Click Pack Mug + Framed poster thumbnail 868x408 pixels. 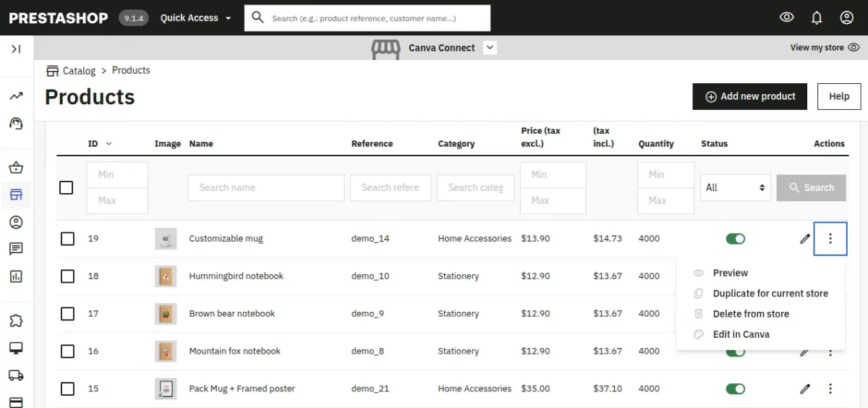coord(166,389)
